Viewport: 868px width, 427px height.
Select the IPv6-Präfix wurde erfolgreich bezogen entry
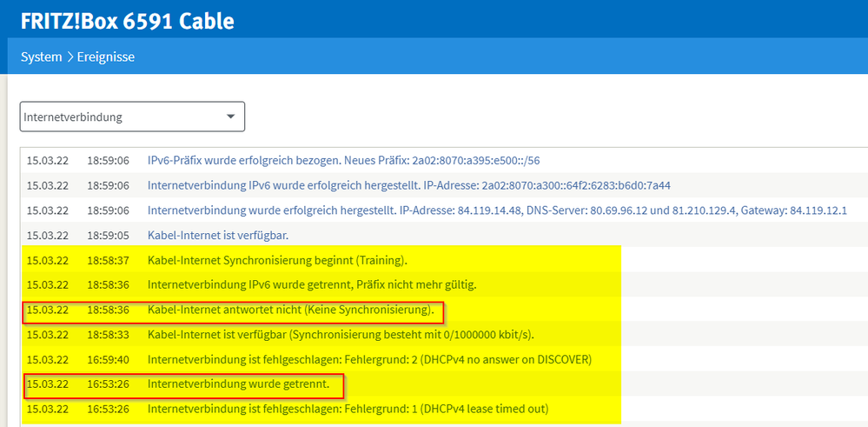coord(445,161)
